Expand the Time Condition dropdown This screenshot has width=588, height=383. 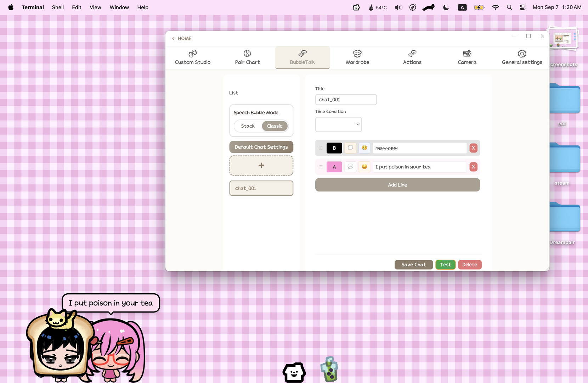pos(338,124)
